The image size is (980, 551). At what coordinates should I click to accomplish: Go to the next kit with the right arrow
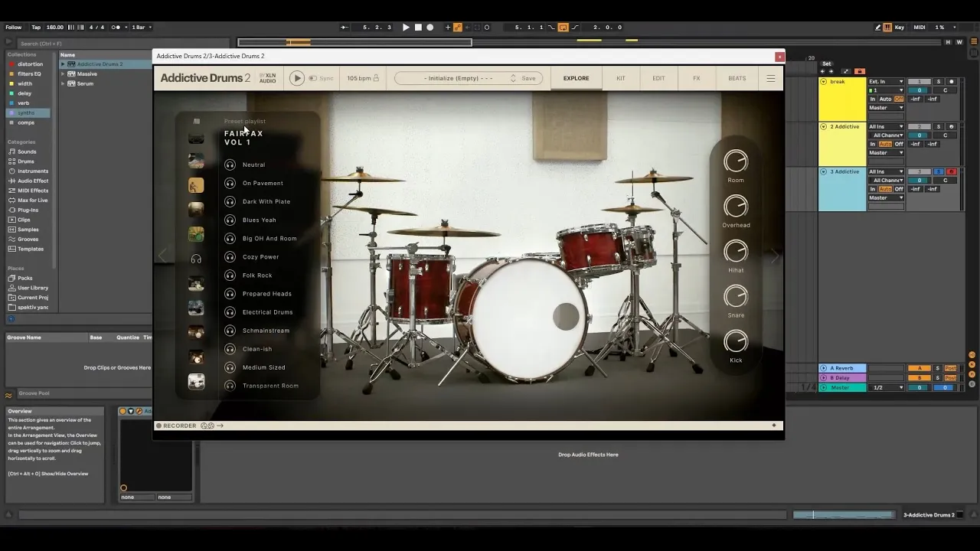click(775, 256)
